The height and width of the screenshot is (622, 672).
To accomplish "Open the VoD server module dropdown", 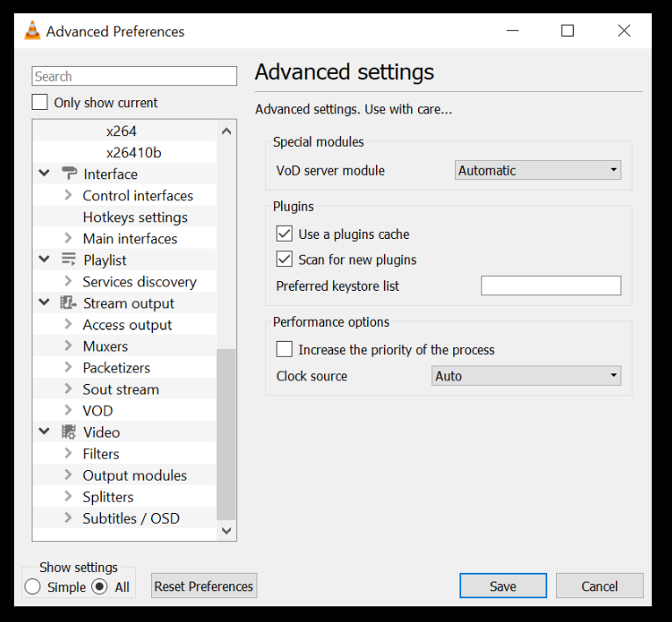I will [x=538, y=170].
